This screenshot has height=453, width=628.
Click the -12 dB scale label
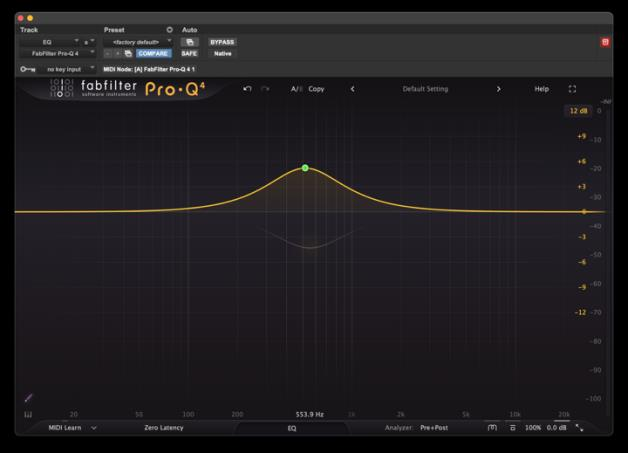click(x=580, y=312)
